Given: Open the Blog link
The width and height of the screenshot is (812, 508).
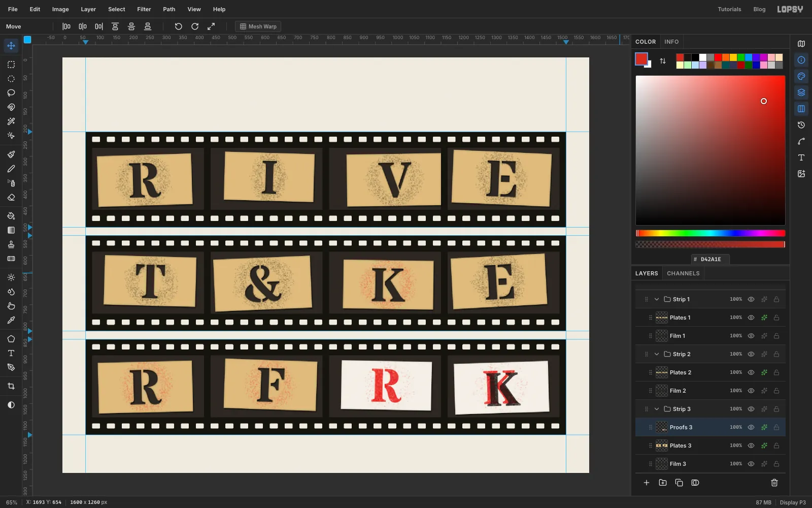Looking at the screenshot, I should 759,9.
